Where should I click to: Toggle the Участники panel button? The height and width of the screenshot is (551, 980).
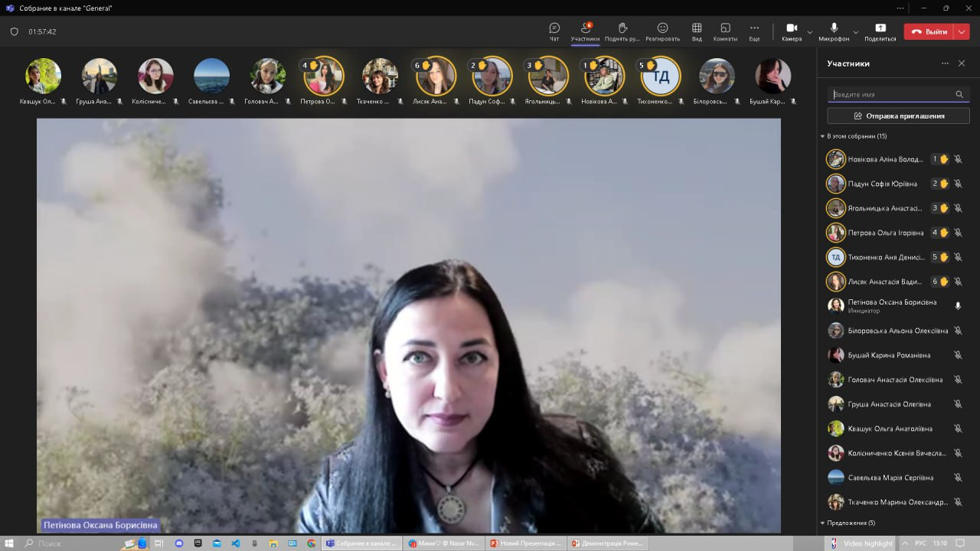(585, 31)
